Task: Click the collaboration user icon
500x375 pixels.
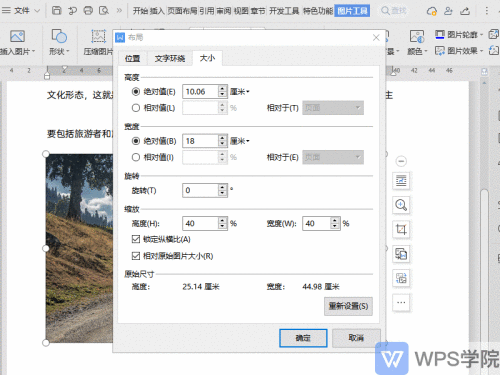Action: (x=448, y=11)
